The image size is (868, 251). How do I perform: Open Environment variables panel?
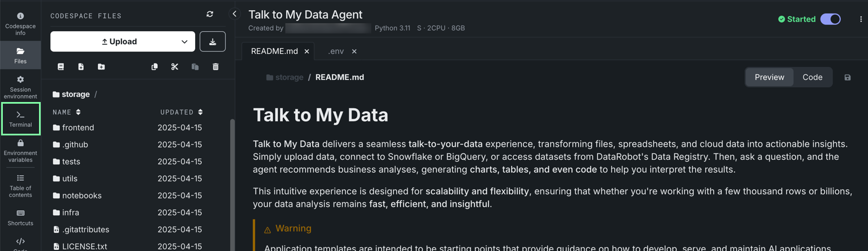(20, 150)
